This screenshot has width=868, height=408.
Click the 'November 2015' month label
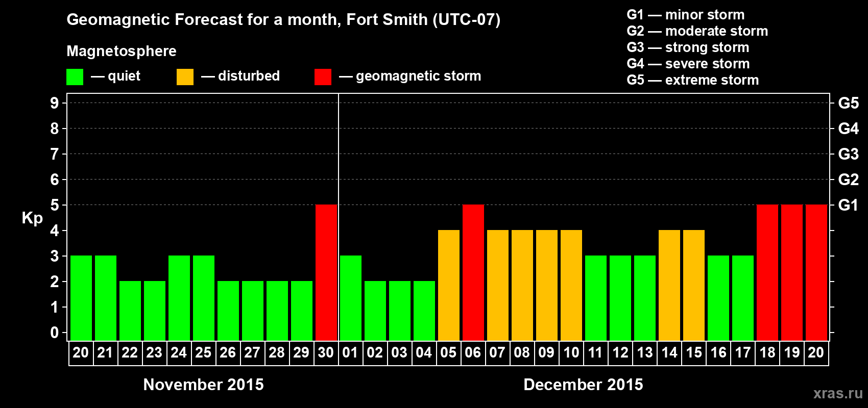pyautogui.click(x=204, y=385)
